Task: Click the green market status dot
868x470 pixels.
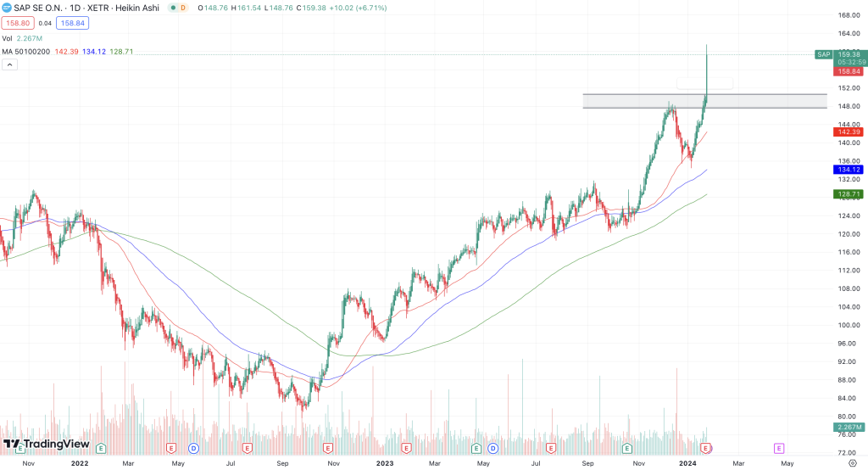Action: coord(173,8)
